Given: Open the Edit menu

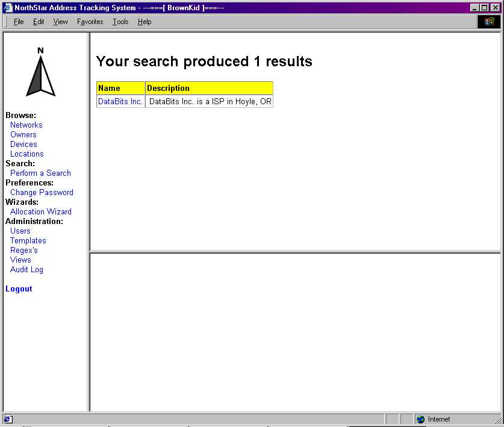Looking at the screenshot, I should pyautogui.click(x=39, y=22).
